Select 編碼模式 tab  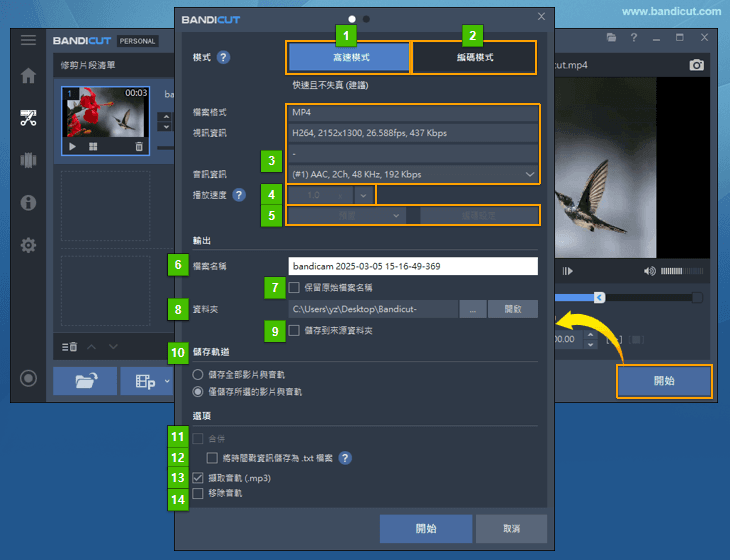tap(474, 57)
